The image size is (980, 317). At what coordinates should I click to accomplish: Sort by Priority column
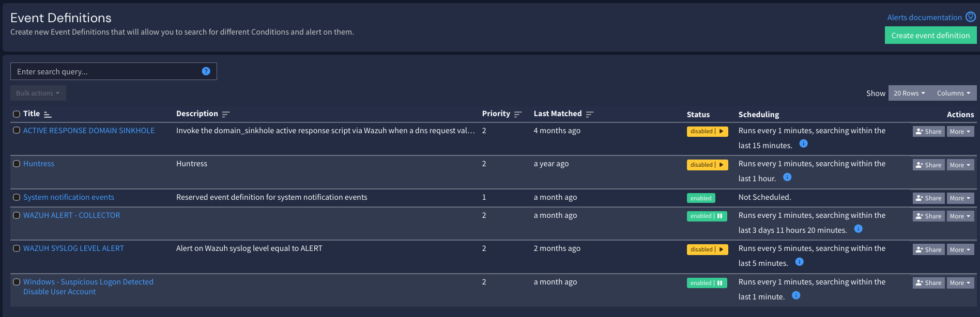click(x=517, y=113)
